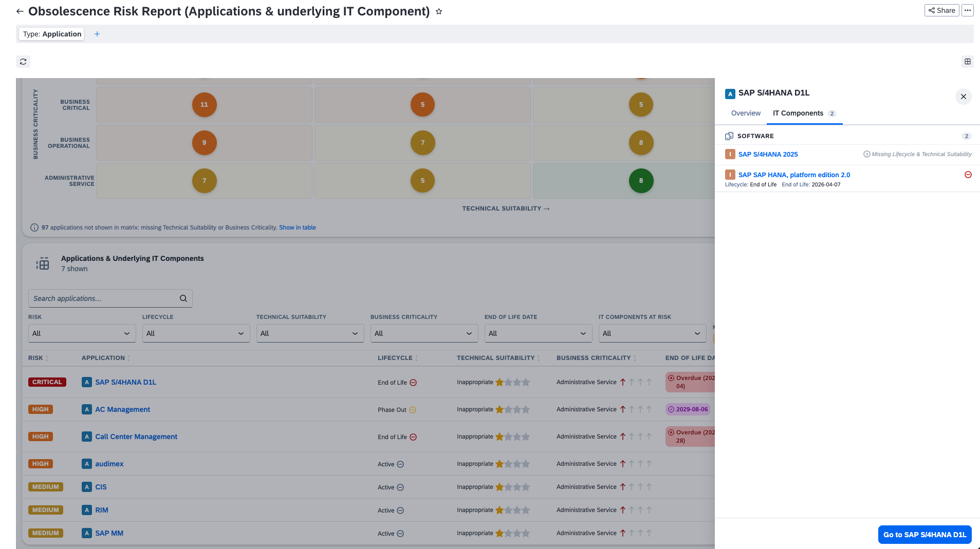Click the Type: Application filter chip
The width and height of the screenshot is (980, 549).
point(52,34)
